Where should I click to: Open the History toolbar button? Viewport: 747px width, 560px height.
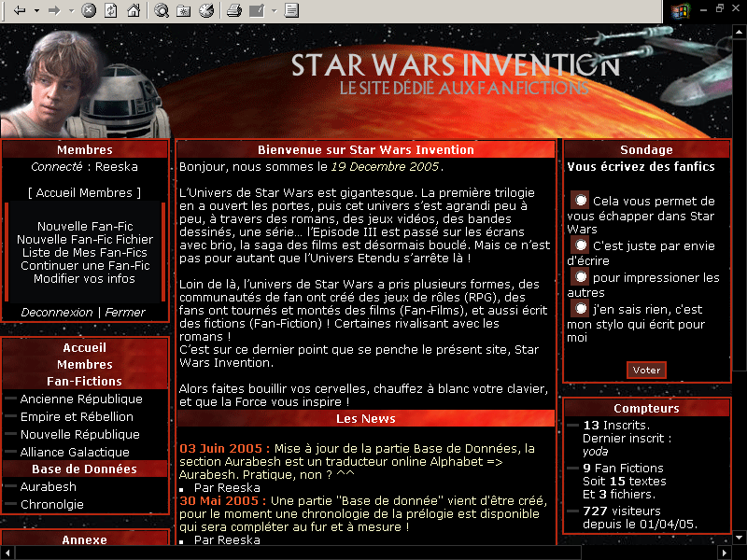(206, 10)
